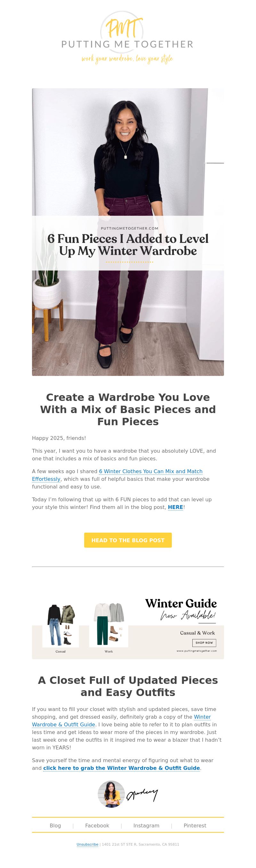Select the Work outfit image in banner
The height and width of the screenshot is (868, 256).
coord(108,625)
